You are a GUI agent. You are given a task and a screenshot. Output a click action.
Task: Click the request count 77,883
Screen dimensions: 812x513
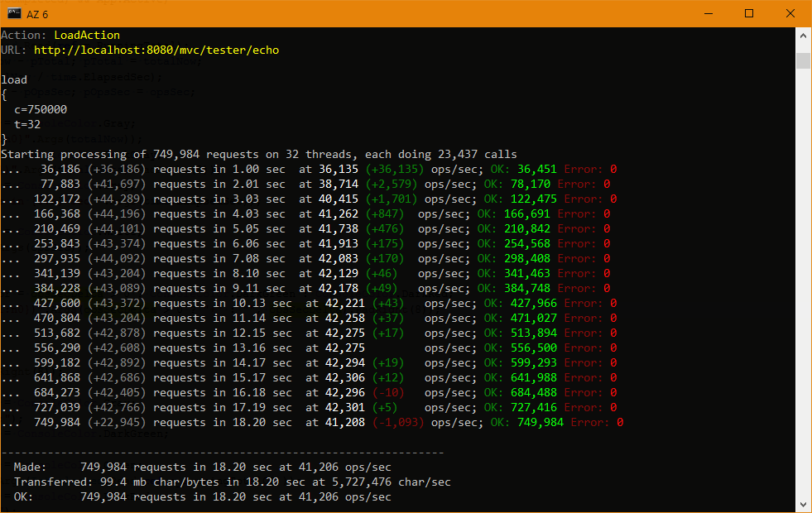coord(60,185)
